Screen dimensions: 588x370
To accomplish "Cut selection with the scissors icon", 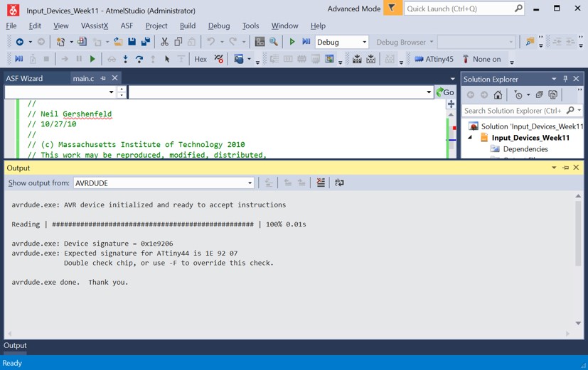I will [x=164, y=42].
